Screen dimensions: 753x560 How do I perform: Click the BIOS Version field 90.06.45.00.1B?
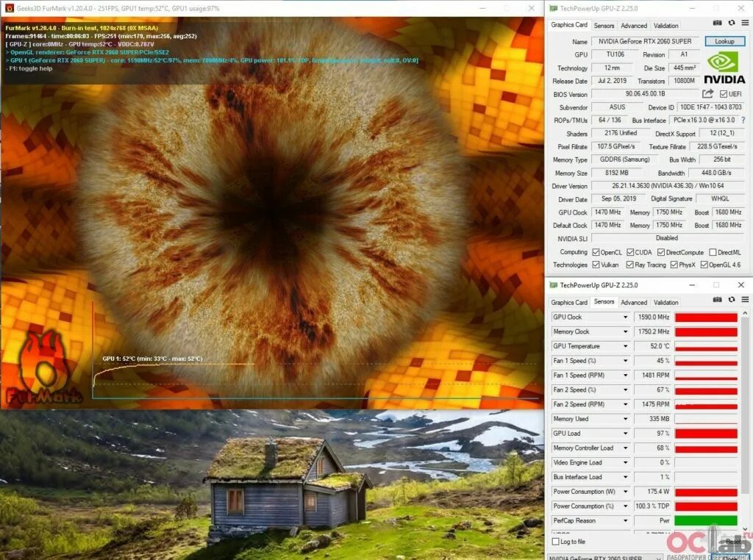[645, 94]
